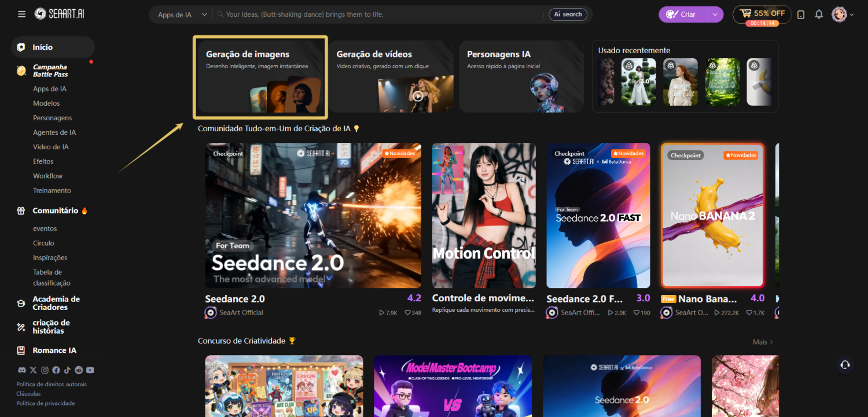Viewport: 868px width, 417px height.
Task: Open the Motion Control thumbnail
Action: pos(484,216)
